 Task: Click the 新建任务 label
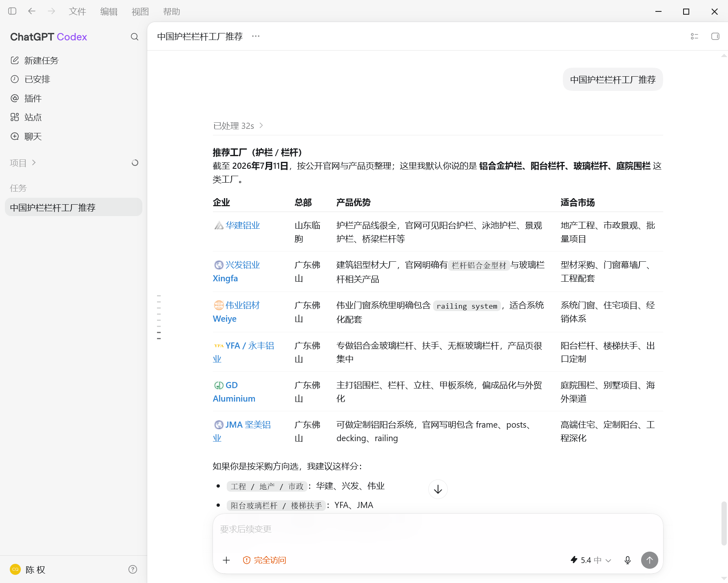[41, 60]
